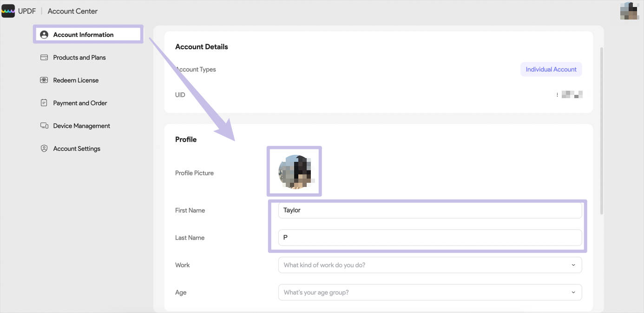Open the Account Information section

point(88,34)
